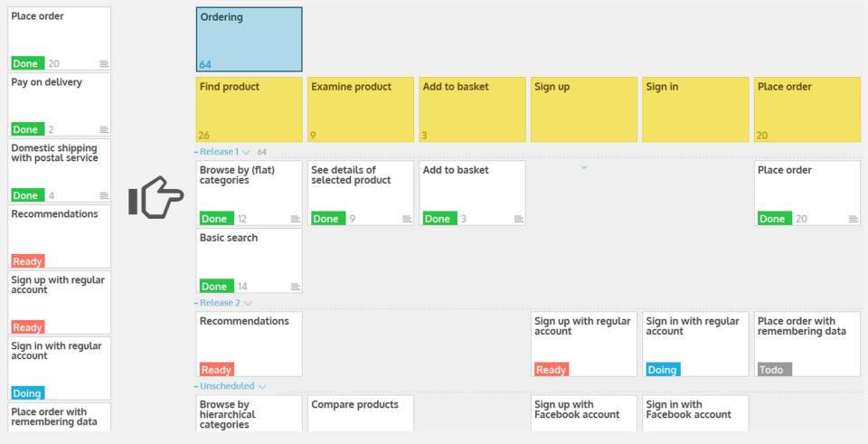
Task: Click the 'Unscheduled' label link
Action: (x=227, y=386)
